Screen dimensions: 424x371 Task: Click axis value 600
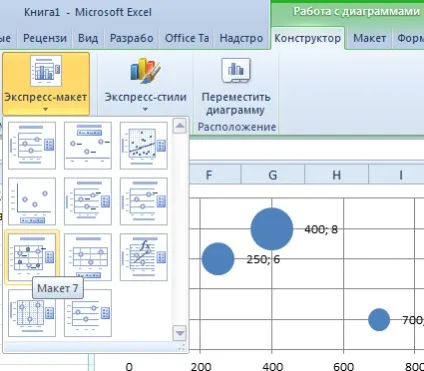pyautogui.click(x=344, y=366)
